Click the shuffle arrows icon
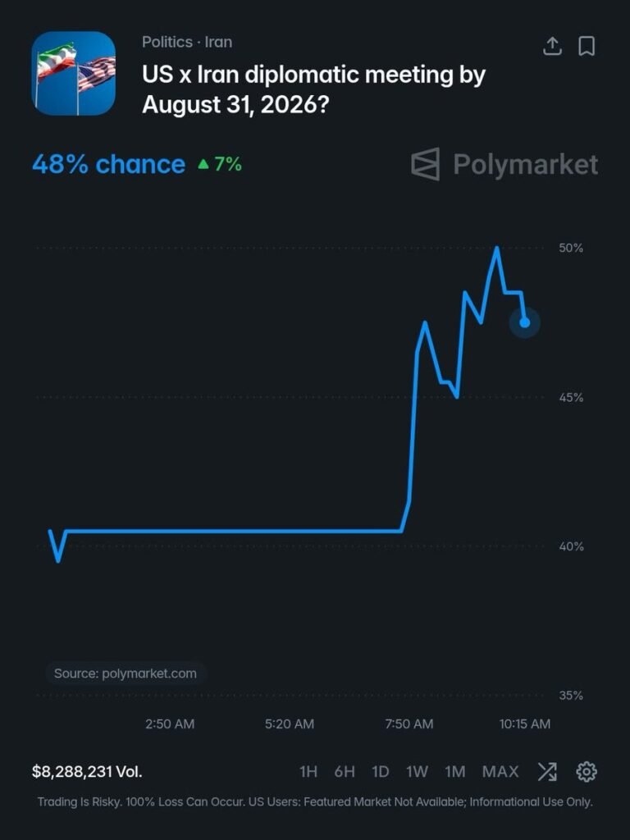 [547, 772]
